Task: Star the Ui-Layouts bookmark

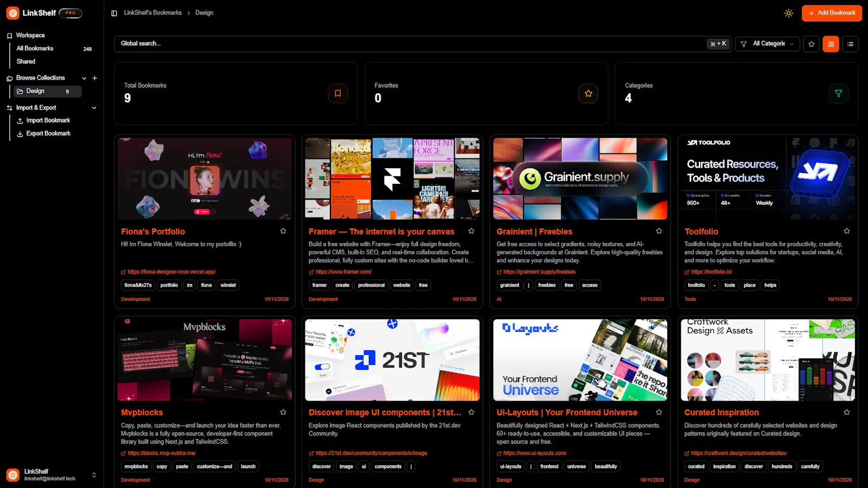Action: tap(659, 412)
